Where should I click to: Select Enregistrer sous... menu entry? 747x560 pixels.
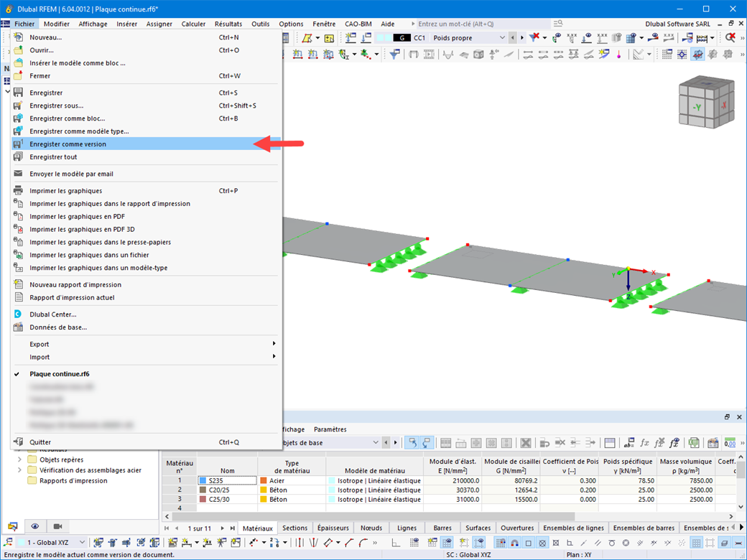(56, 106)
